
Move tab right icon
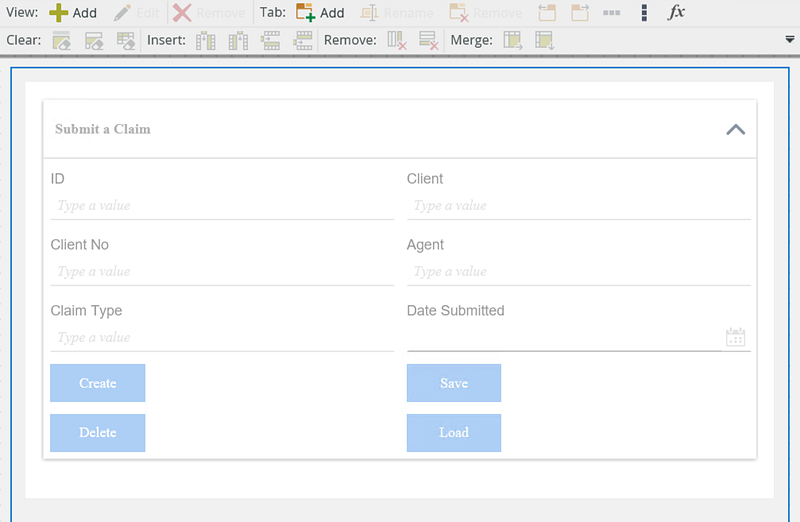pyautogui.click(x=580, y=13)
